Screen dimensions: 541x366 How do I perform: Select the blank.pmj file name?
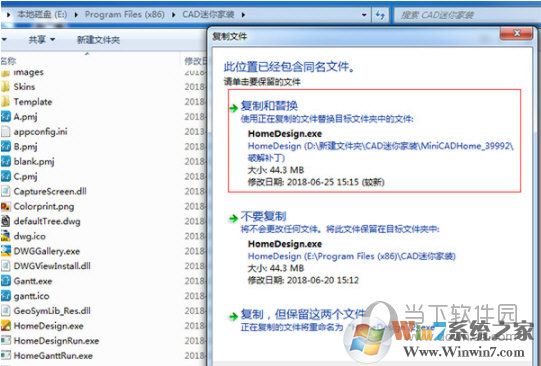pyautogui.click(x=34, y=161)
